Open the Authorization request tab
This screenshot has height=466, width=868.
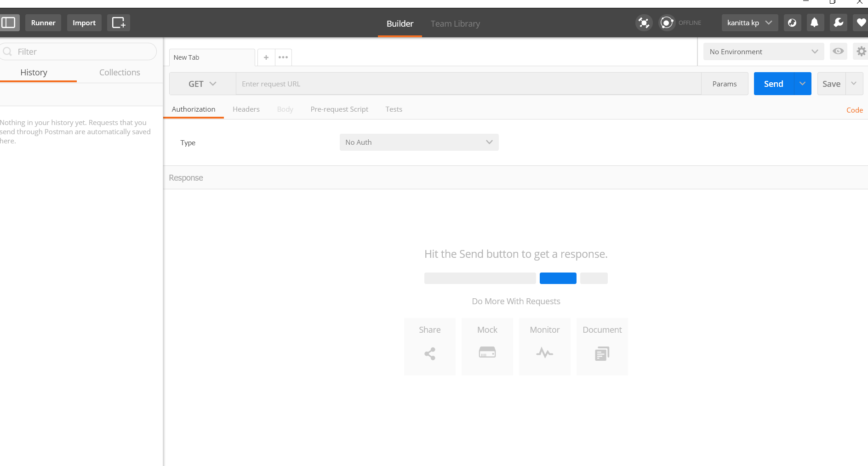(194, 109)
